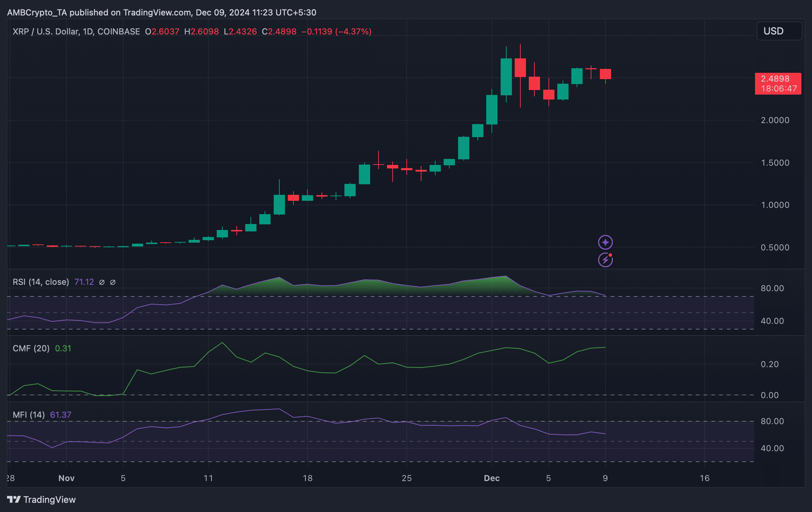Image resolution: width=812 pixels, height=512 pixels.
Task: Click the TradingView logo at bottom
Action: 41,500
